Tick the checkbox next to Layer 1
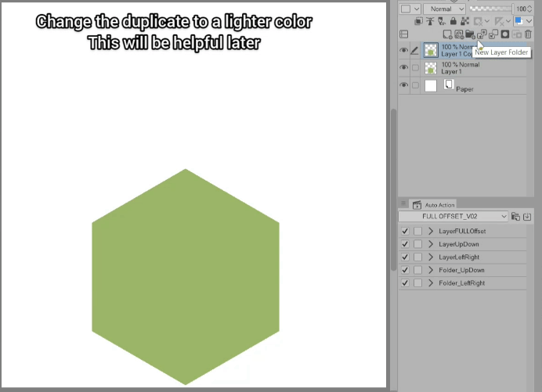542x392 pixels. [x=415, y=68]
